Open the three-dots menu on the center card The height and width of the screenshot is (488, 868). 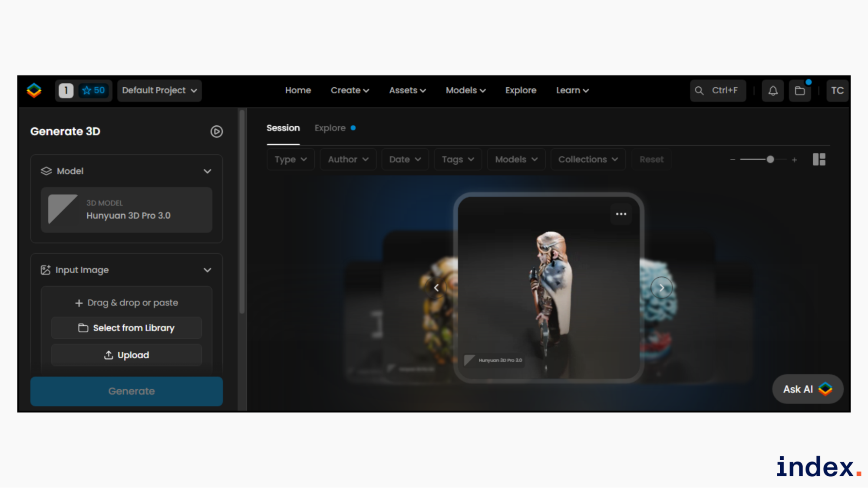[620, 214]
